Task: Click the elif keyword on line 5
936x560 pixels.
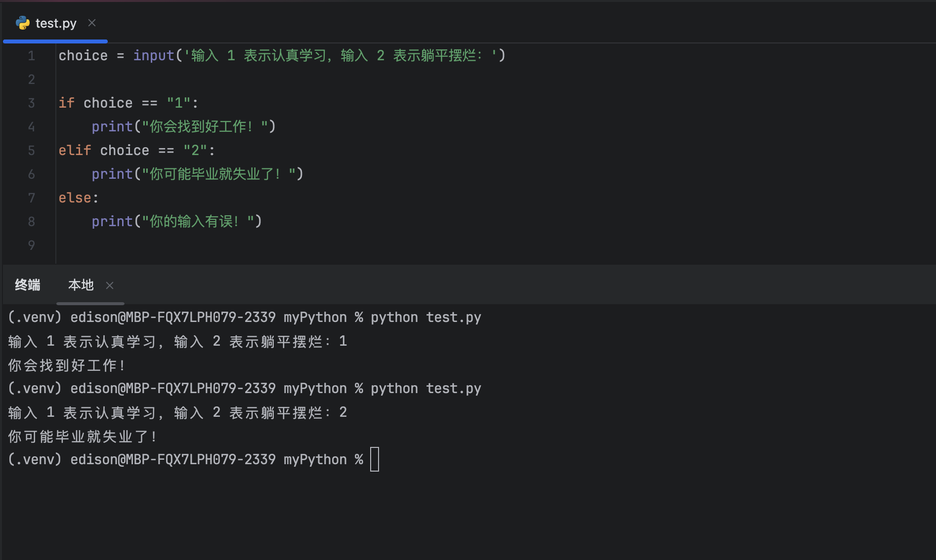Action: pos(74,150)
